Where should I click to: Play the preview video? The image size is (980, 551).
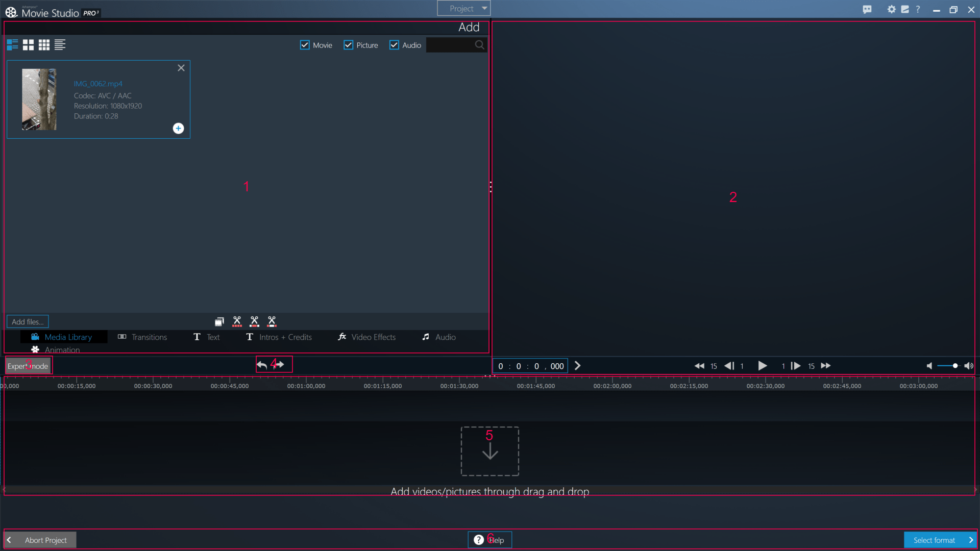(x=762, y=366)
